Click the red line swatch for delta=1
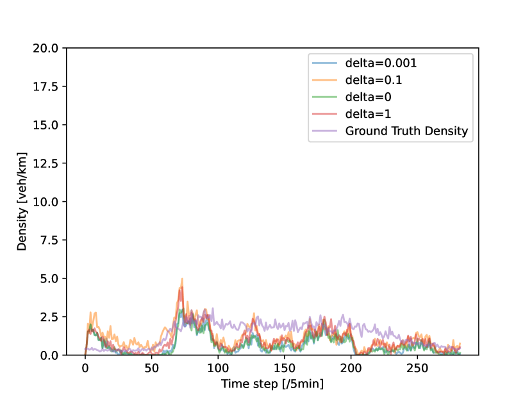This screenshot has width=532, height=399. point(325,114)
